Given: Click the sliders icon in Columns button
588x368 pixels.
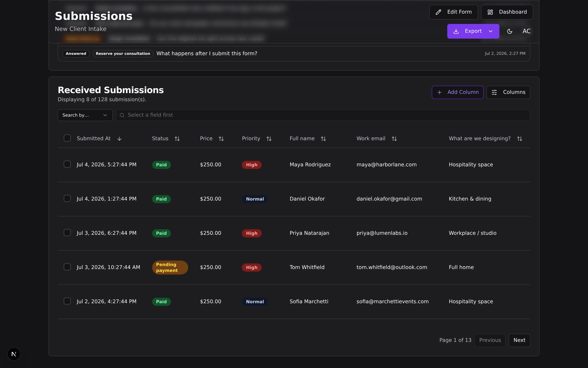Looking at the screenshot, I should tap(494, 92).
